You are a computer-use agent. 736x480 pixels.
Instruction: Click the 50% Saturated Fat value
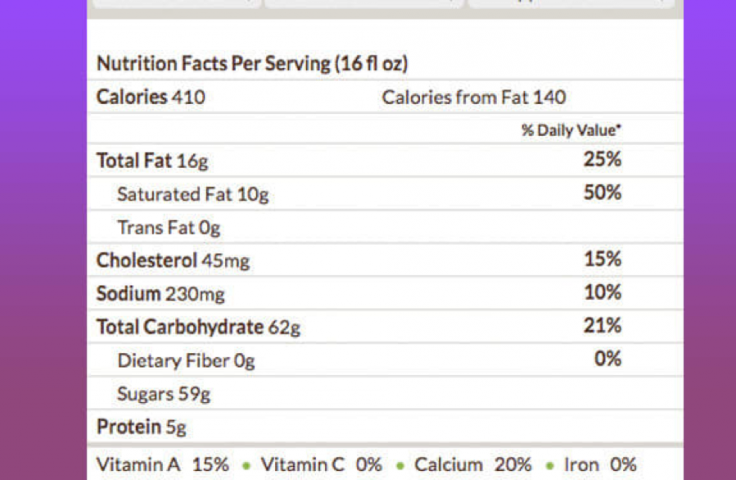[602, 193]
